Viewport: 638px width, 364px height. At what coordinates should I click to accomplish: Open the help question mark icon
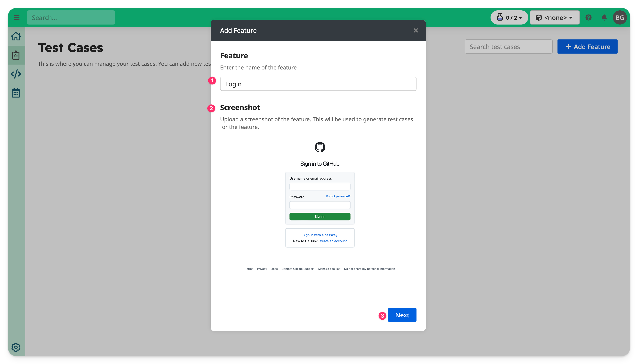(x=588, y=17)
